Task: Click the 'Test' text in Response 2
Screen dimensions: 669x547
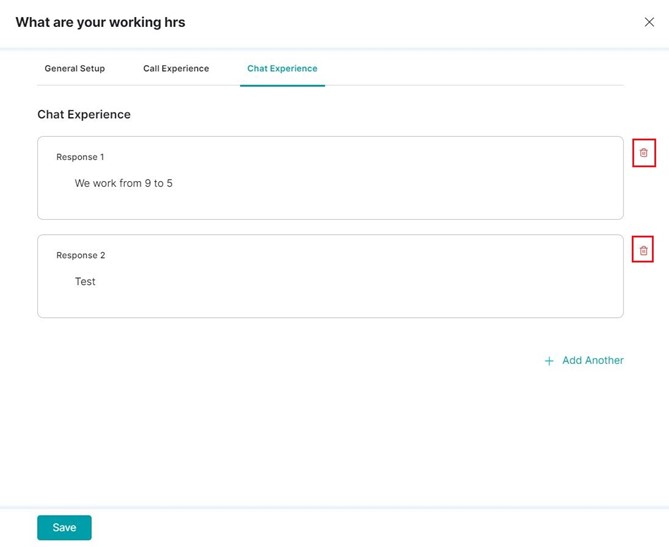Action: (85, 282)
